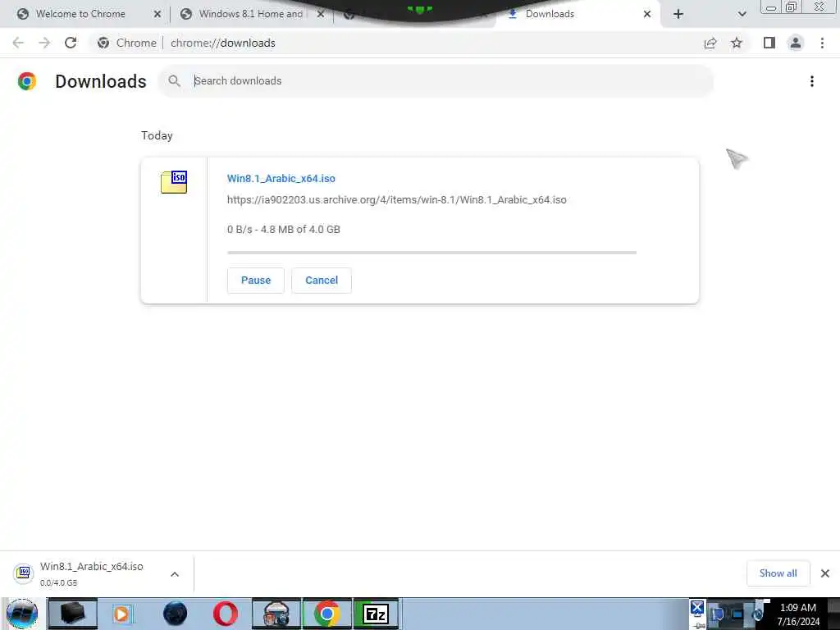Cancel the ISO download
Viewport: 840px width, 630px height.
click(322, 281)
